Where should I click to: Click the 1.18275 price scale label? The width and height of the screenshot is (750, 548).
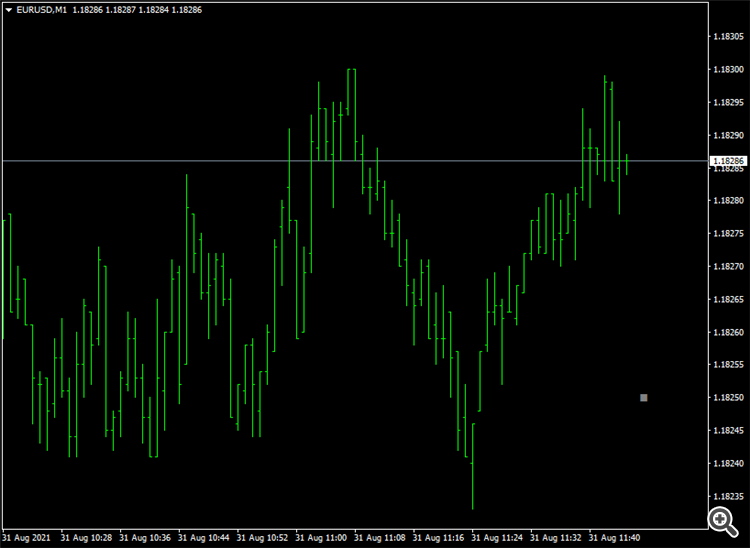pos(728,233)
